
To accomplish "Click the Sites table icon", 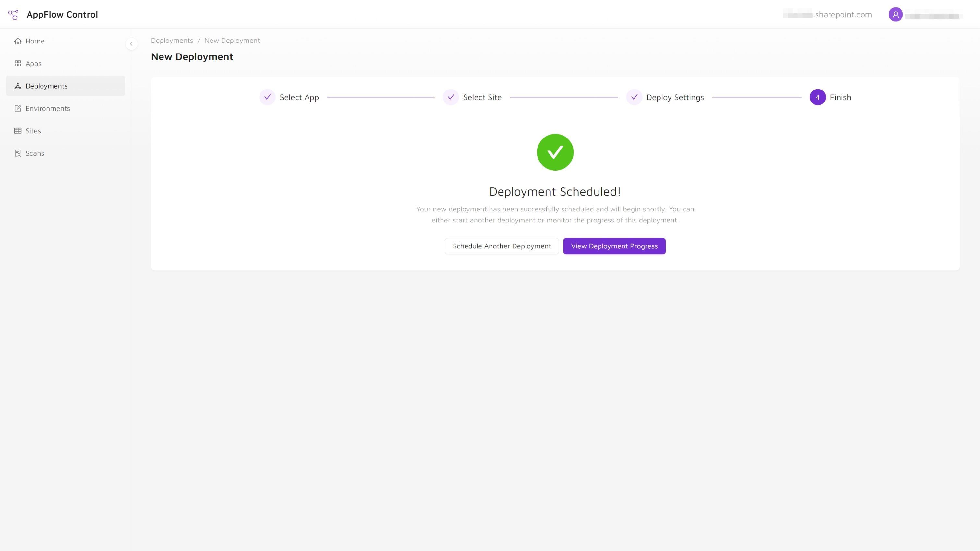I will (18, 131).
